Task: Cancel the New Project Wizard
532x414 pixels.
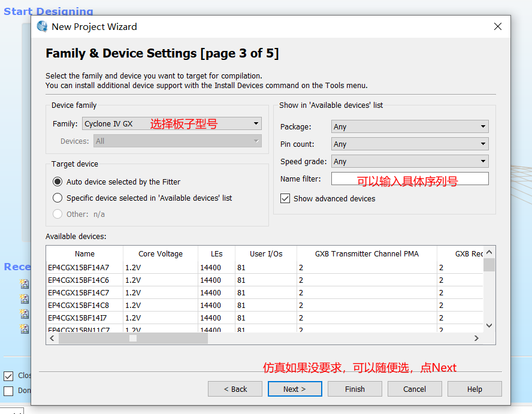Action: pos(415,389)
